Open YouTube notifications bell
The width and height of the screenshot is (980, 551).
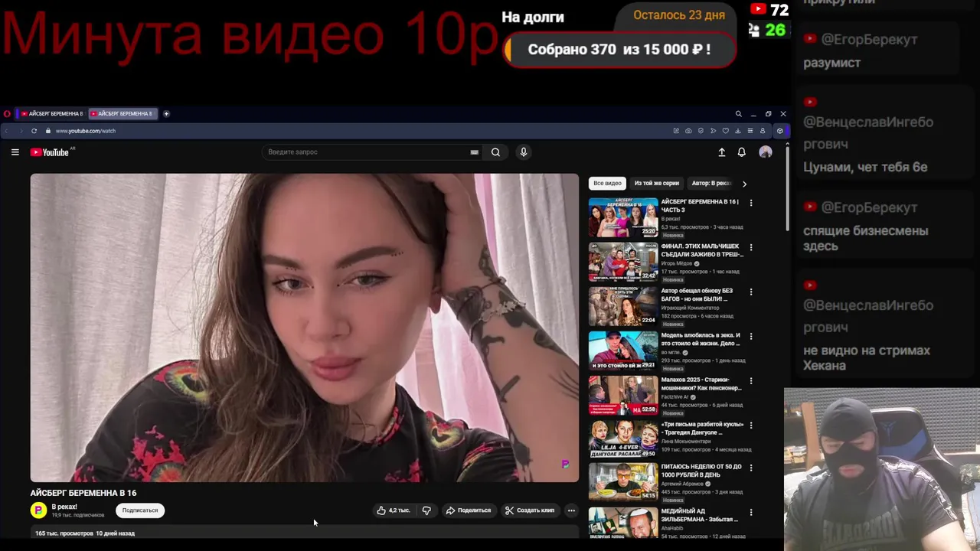pyautogui.click(x=741, y=152)
